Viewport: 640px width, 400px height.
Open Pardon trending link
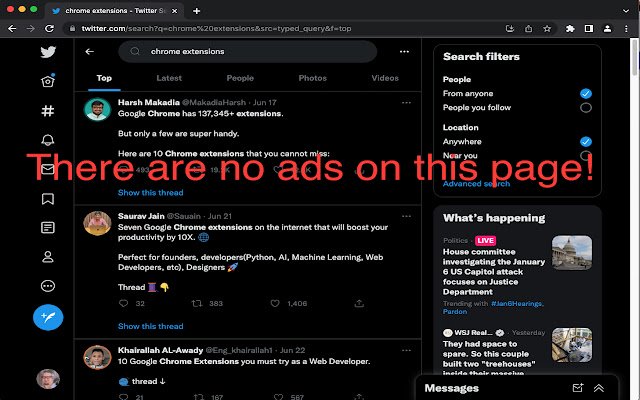coord(455,311)
